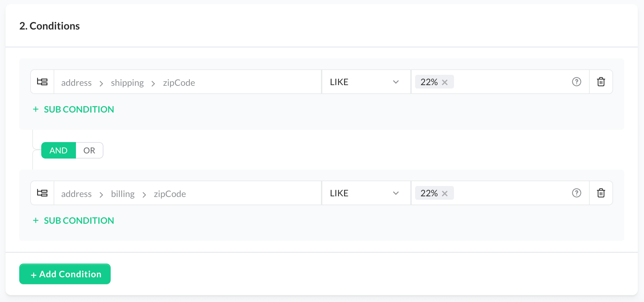The width and height of the screenshot is (644, 302).
Task: Add sub condition under billing zipCode
Action: tap(74, 221)
